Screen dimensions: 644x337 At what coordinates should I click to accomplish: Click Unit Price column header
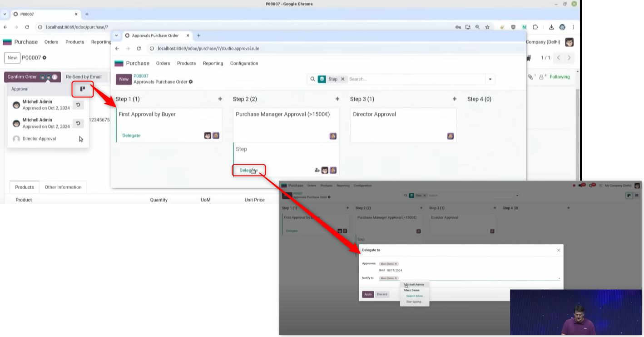coord(254,200)
